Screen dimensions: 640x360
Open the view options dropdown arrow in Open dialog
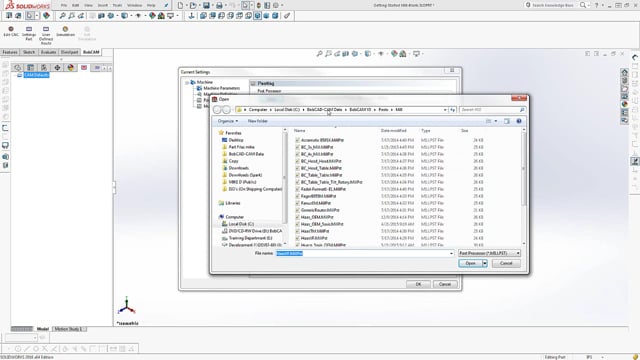(x=496, y=121)
